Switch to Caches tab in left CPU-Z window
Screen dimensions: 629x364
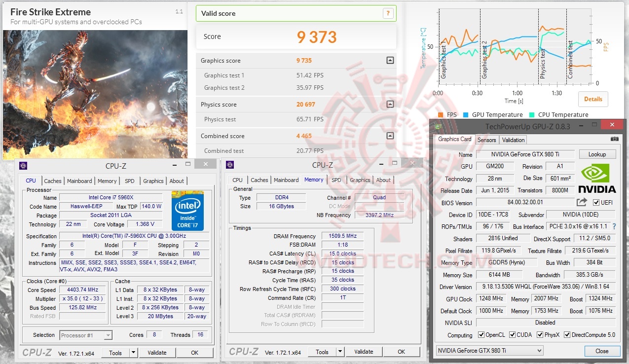[53, 181]
